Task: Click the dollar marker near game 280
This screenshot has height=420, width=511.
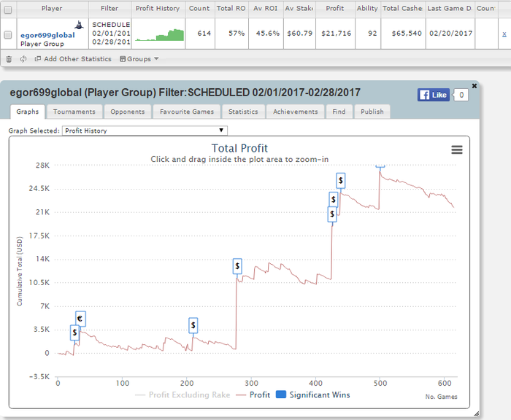Action: tap(237, 266)
